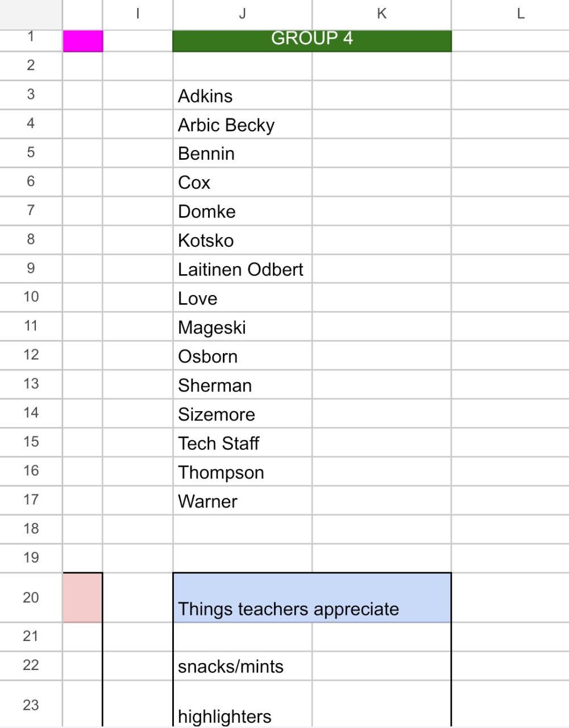This screenshot has height=728, width=569.
Task: Select the Warner cell
Action: point(242,500)
